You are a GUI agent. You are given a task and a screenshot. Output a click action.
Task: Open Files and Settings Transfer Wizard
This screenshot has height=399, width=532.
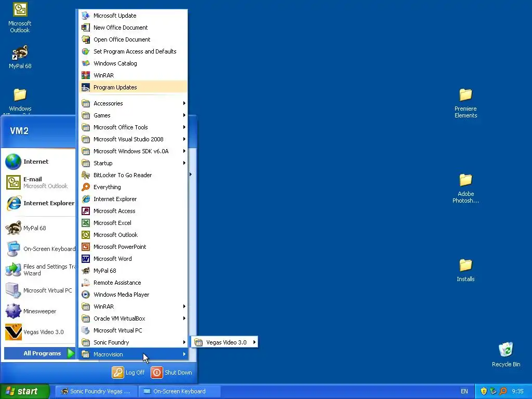click(39, 270)
